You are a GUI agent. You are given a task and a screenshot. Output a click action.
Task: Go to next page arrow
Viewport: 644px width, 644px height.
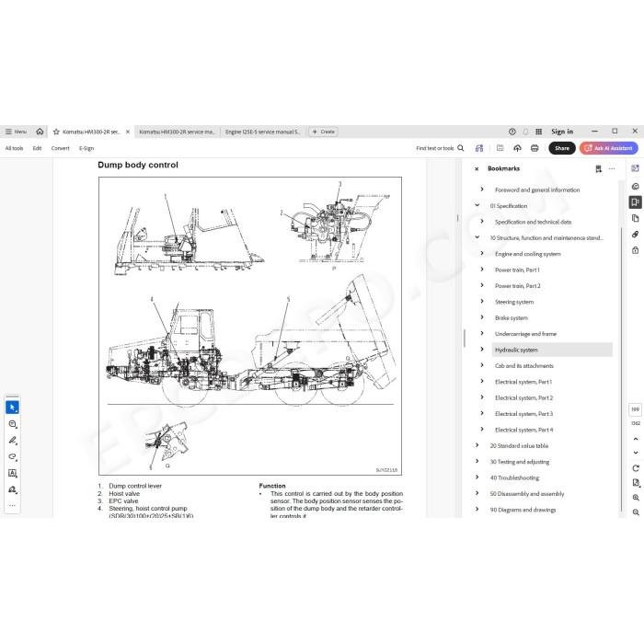tap(636, 453)
